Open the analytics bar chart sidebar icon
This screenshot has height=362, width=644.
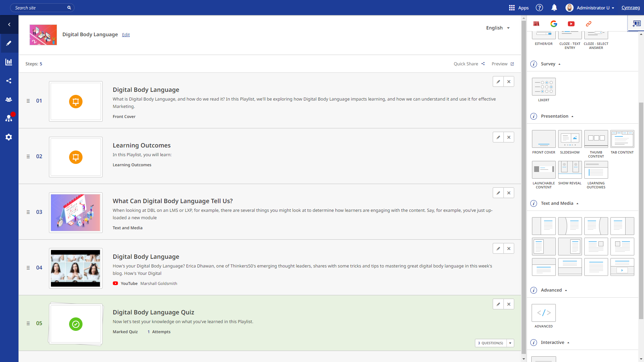coord(9,62)
